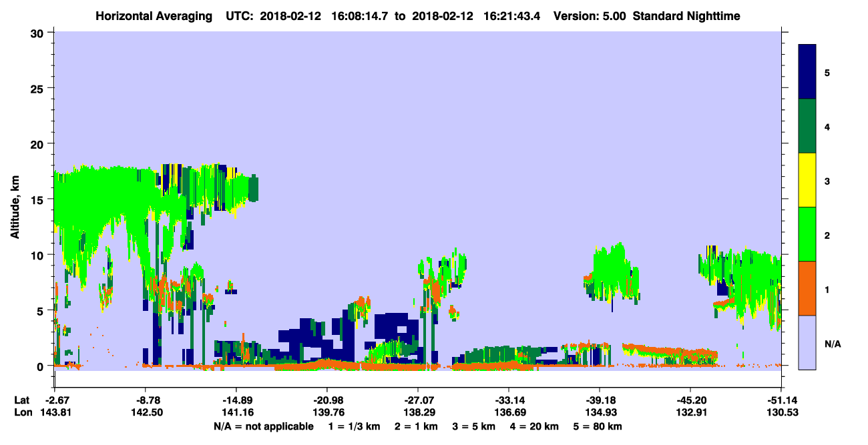Click the 15 altitude tick label

[x=39, y=199]
